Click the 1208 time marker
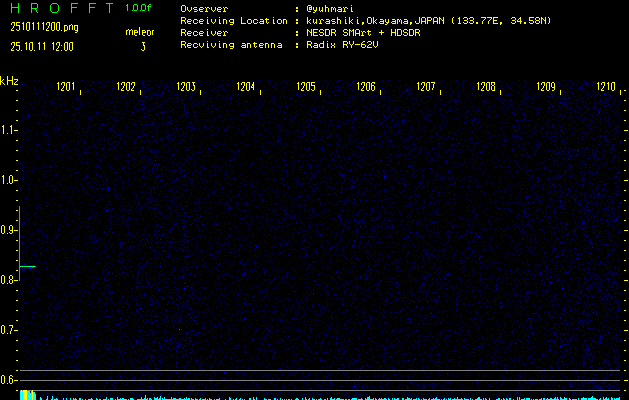629x400 pixels. pos(486,87)
